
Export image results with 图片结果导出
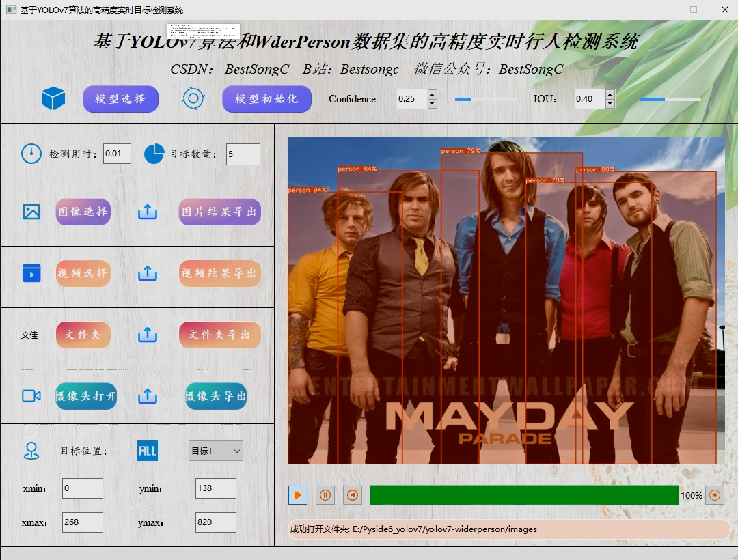click(x=220, y=212)
